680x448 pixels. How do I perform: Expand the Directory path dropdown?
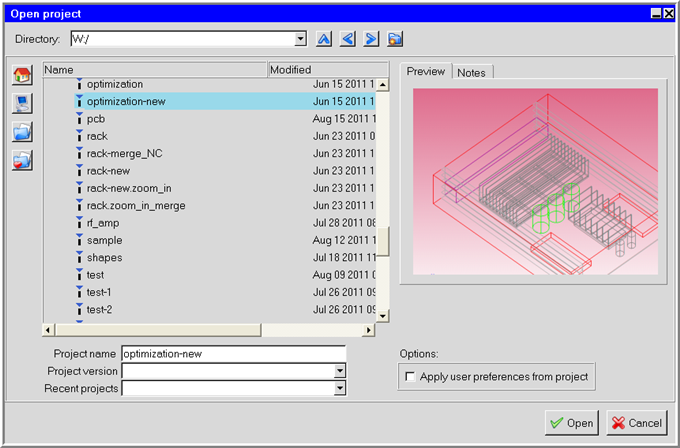(300, 39)
